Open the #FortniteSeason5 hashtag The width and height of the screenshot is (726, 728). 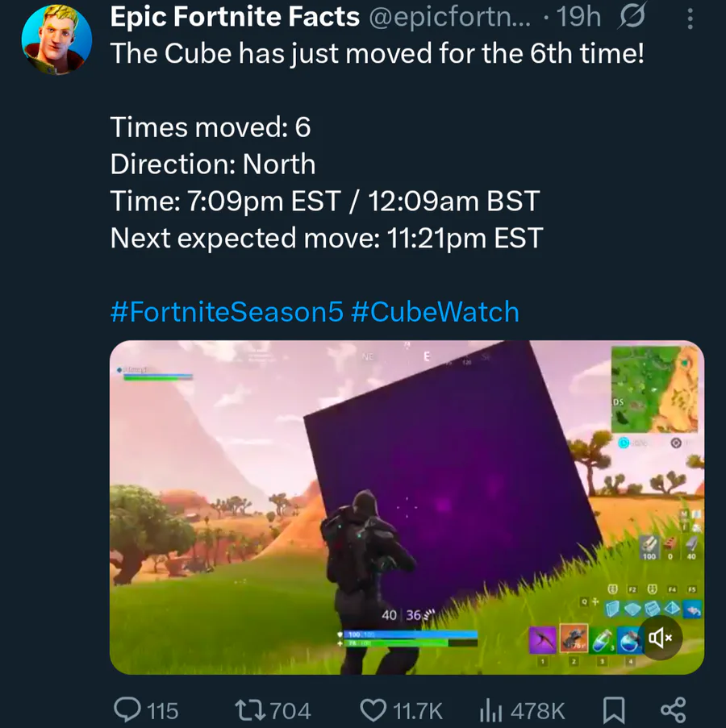[227, 311]
